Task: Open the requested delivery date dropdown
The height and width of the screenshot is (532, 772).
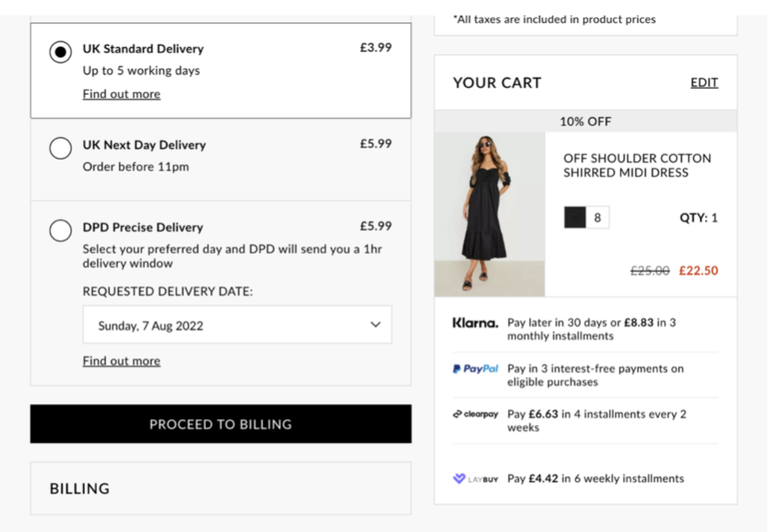Action: point(237,325)
